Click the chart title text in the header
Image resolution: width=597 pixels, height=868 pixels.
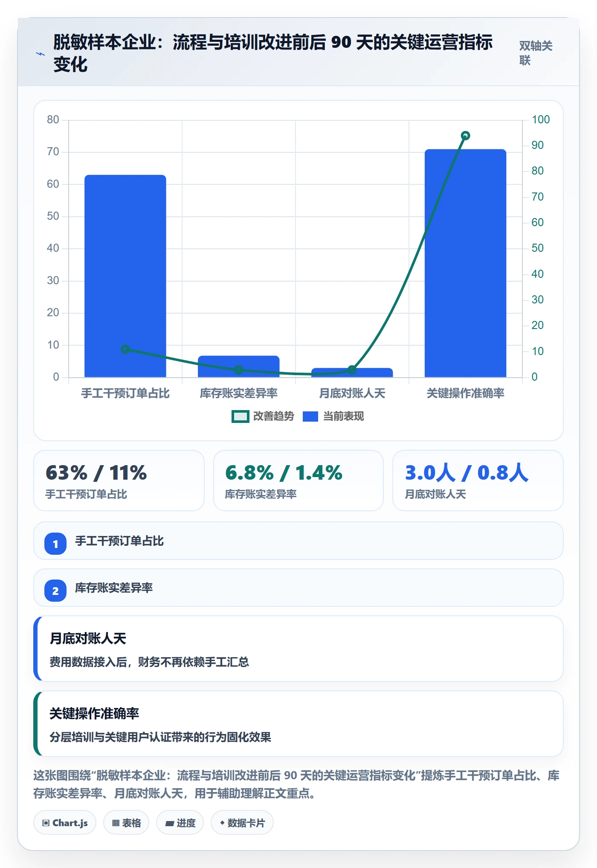point(273,53)
